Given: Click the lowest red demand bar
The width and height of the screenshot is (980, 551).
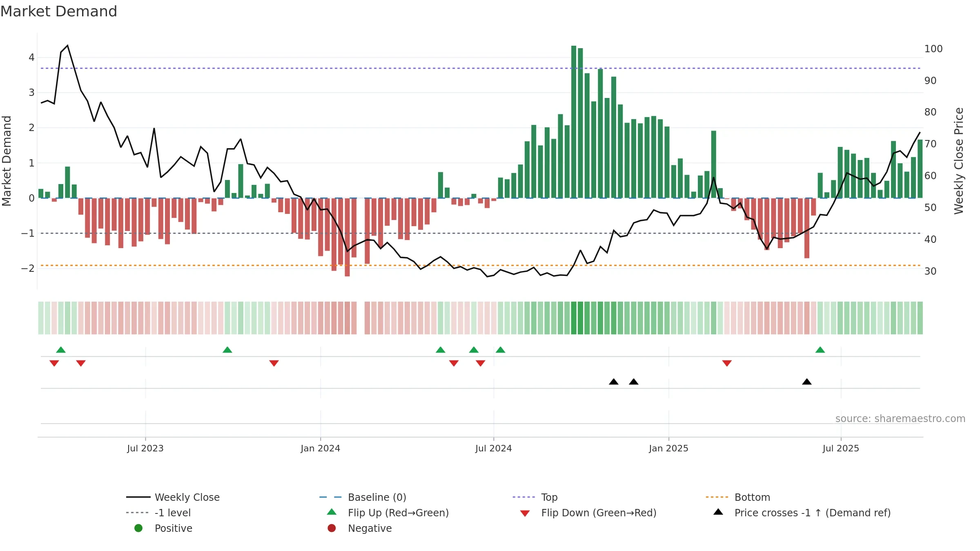Looking at the screenshot, I should [347, 237].
